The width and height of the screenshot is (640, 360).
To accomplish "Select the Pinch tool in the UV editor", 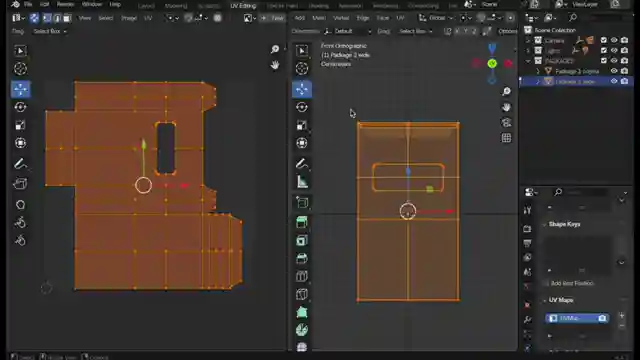I will (x=20, y=240).
